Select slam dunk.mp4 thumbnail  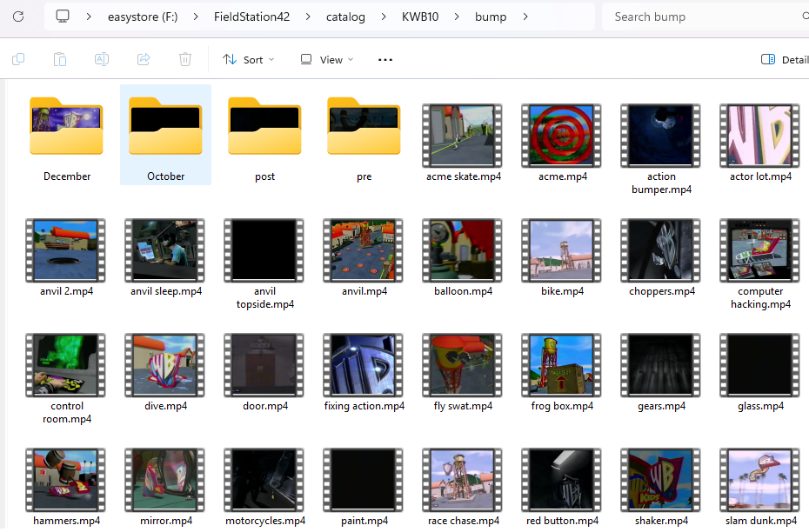click(760, 480)
